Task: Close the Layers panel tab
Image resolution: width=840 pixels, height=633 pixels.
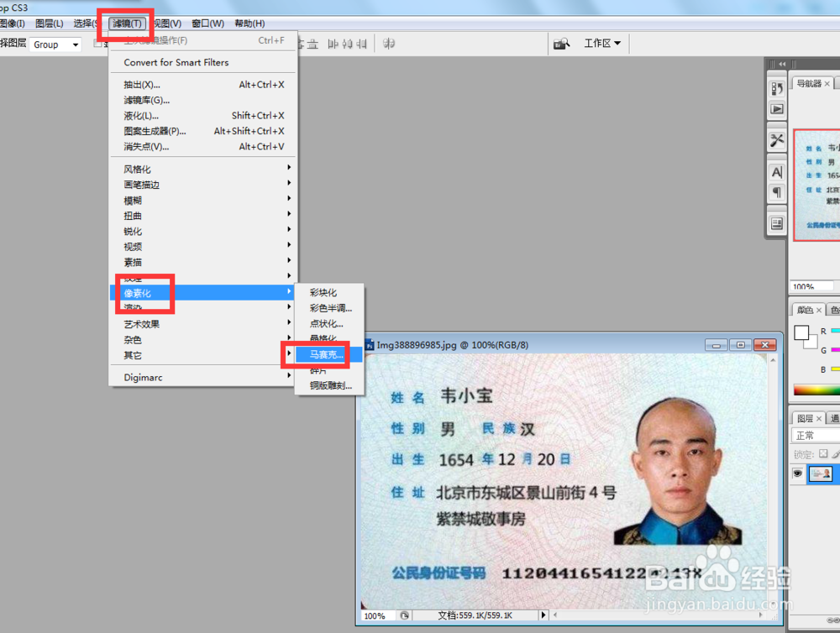Action: (818, 419)
